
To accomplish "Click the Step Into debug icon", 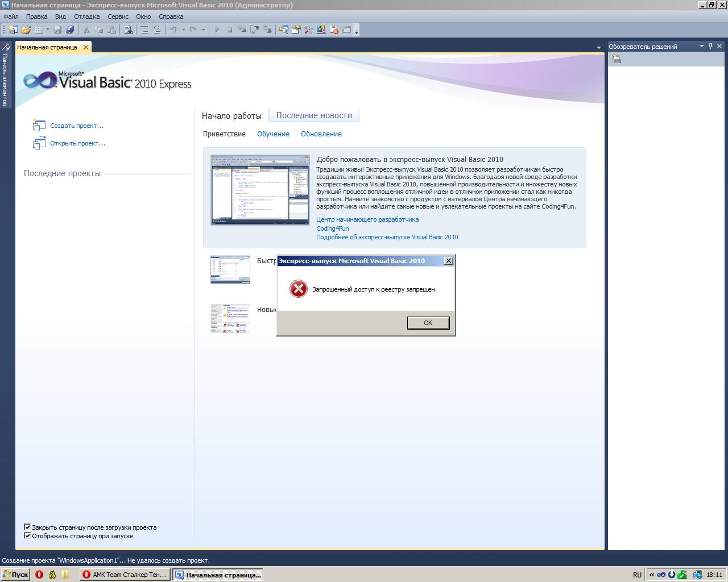I will [242, 30].
